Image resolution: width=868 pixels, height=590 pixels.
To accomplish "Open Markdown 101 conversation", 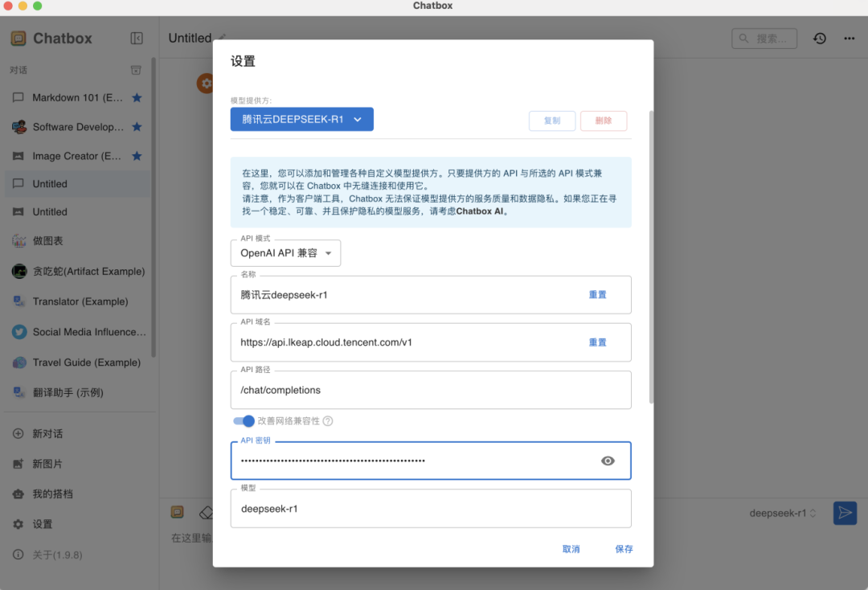I will coord(77,97).
